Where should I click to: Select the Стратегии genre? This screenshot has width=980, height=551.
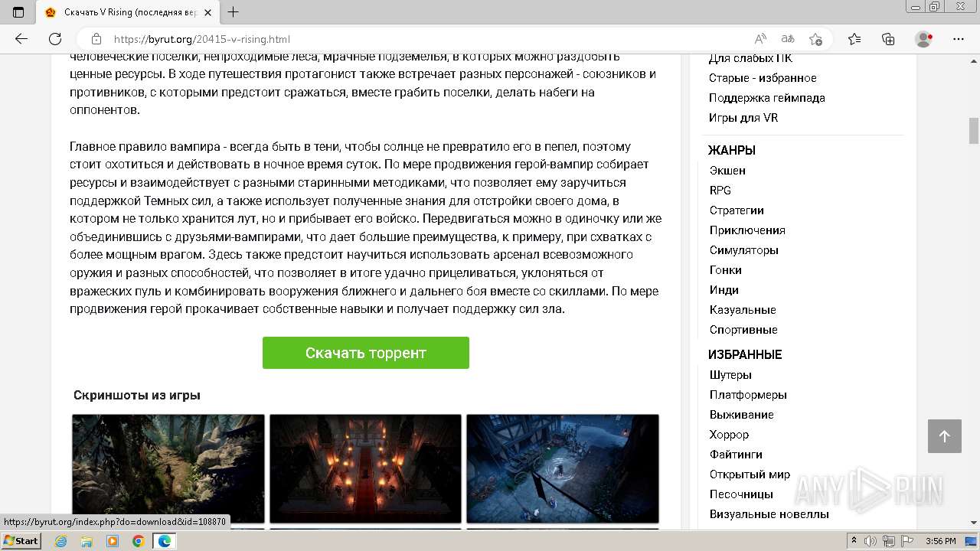737,210
